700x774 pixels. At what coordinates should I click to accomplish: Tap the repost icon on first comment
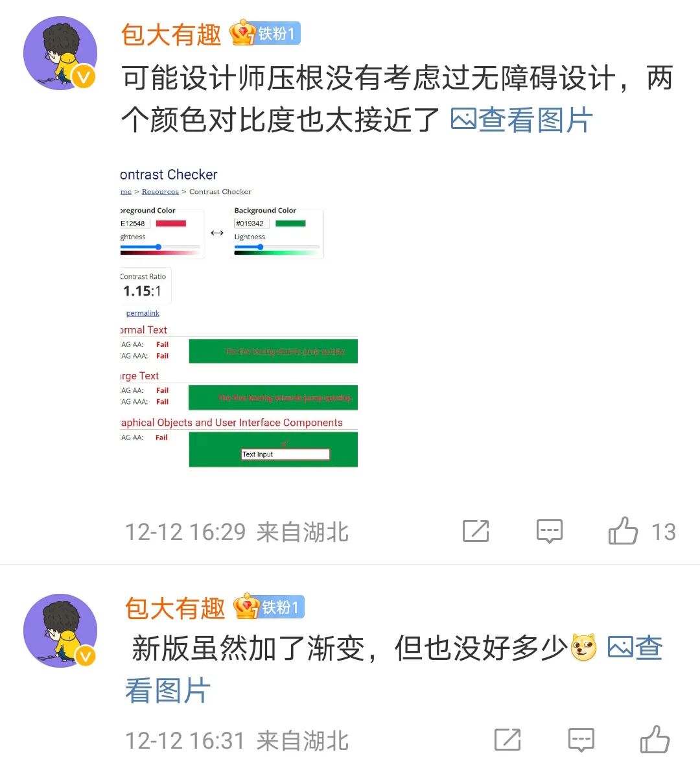(x=476, y=531)
